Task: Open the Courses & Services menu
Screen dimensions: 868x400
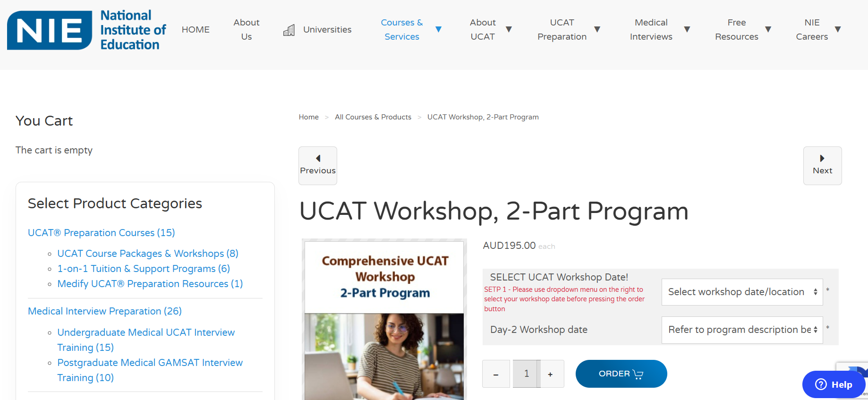Action: [x=402, y=29]
